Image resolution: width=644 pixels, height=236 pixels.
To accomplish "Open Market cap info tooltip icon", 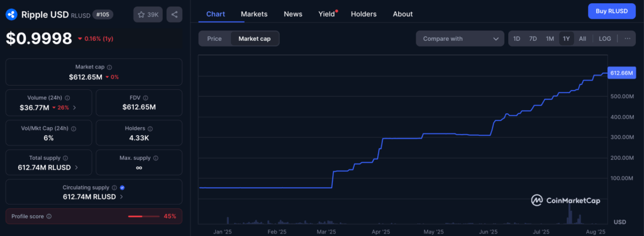I will point(109,67).
